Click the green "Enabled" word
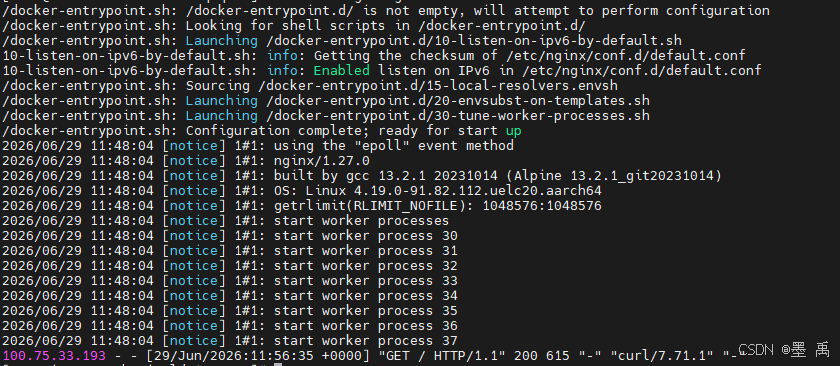The image size is (840, 366). 341,71
